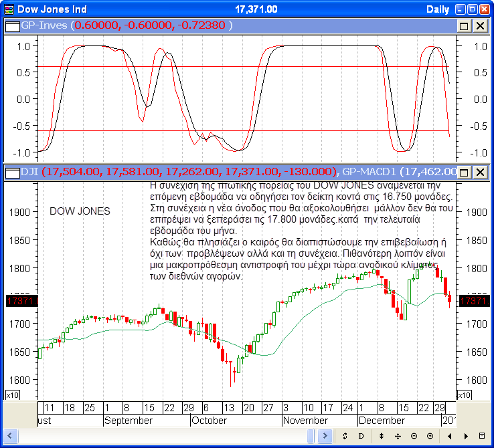The image size is (494, 448).
Task: Go to previous security with left triangle
Action: point(450,436)
